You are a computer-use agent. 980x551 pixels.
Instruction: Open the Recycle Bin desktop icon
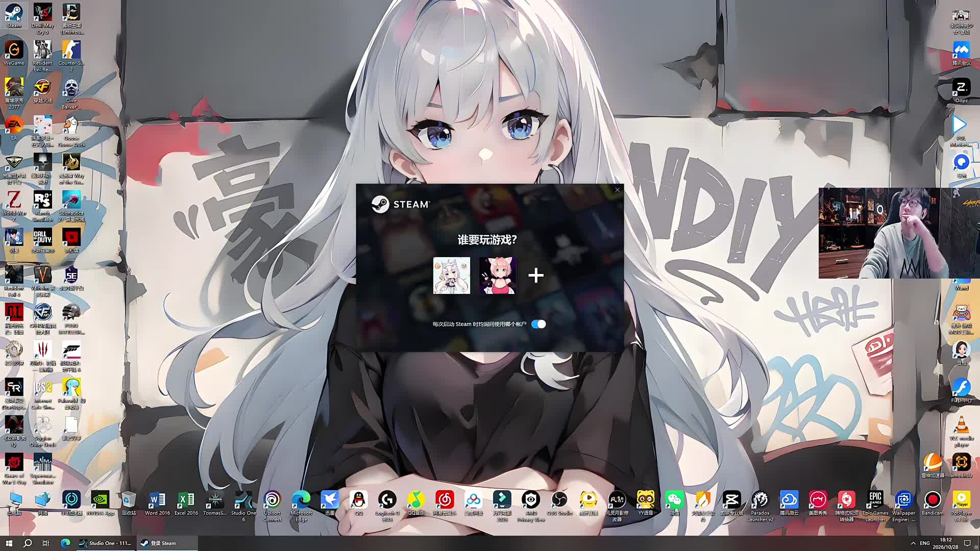coord(129,504)
